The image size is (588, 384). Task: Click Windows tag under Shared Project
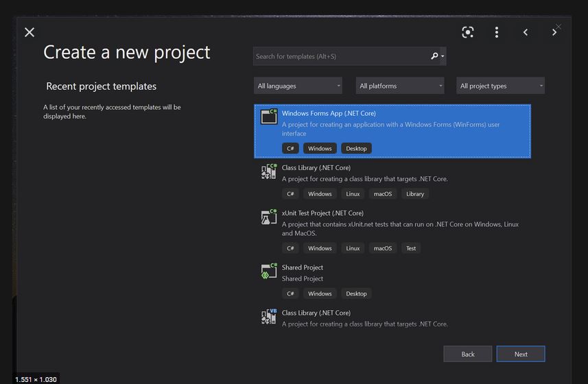(x=320, y=293)
